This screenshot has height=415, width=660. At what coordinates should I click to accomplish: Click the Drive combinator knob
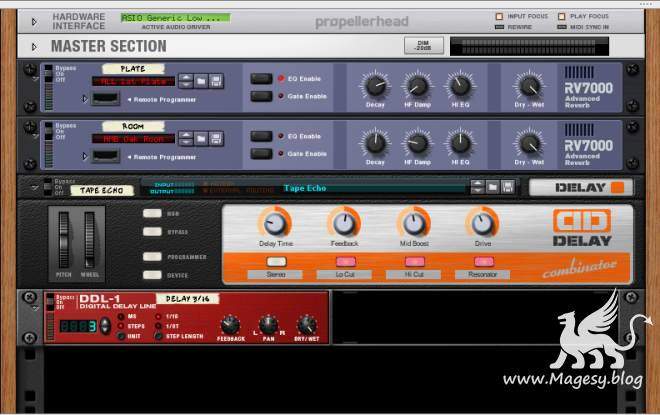(482, 223)
